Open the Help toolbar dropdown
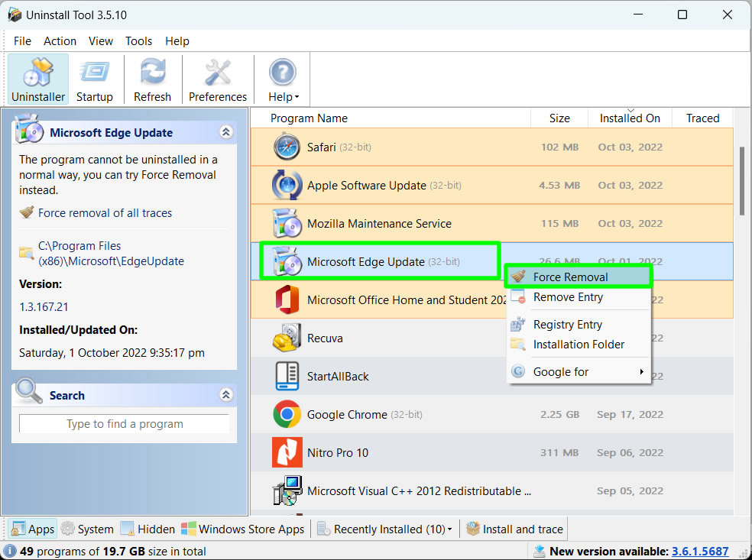752x560 pixels. coord(283,79)
